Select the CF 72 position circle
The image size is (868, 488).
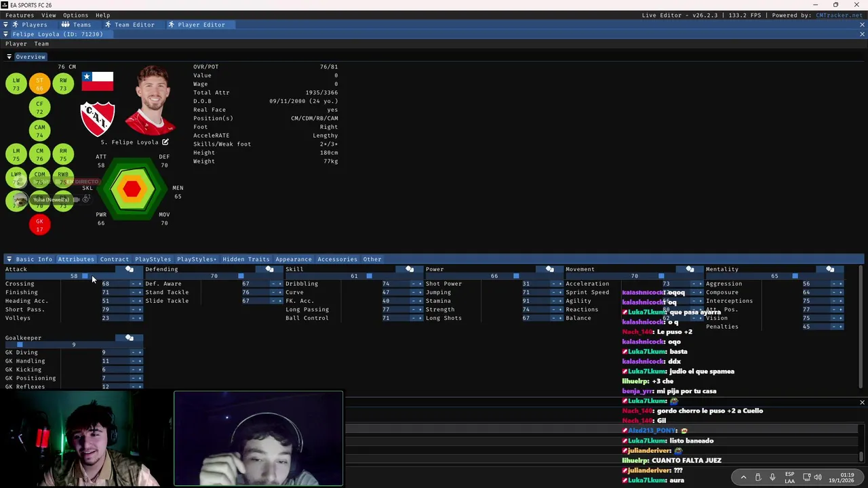(40, 108)
